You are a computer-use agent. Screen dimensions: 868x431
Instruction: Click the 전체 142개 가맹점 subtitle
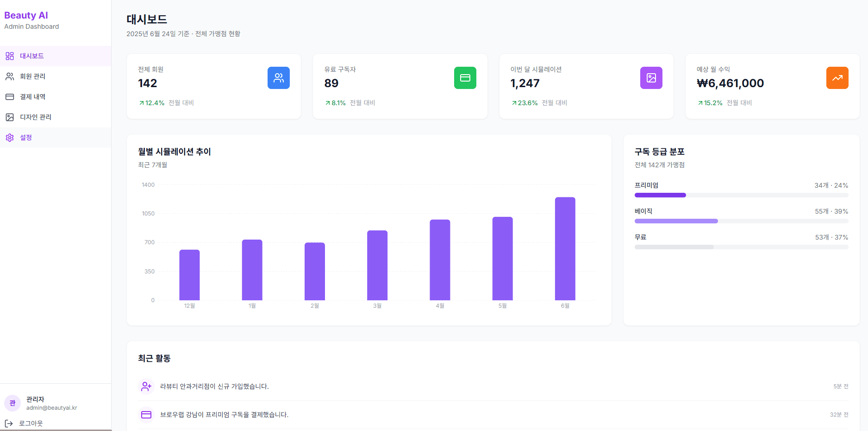pyautogui.click(x=659, y=165)
